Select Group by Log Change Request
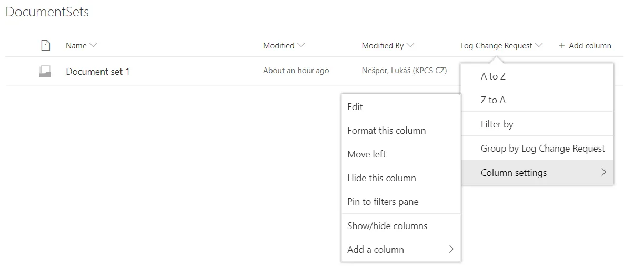The height and width of the screenshot is (266, 644). pyautogui.click(x=542, y=149)
